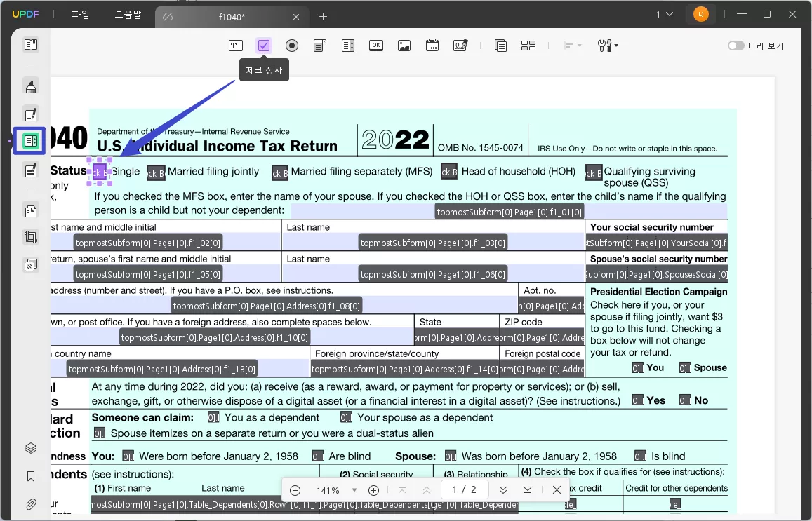Image resolution: width=812 pixels, height=521 pixels.
Task: Select the f1_14[0] foreign province field
Action: (x=404, y=368)
